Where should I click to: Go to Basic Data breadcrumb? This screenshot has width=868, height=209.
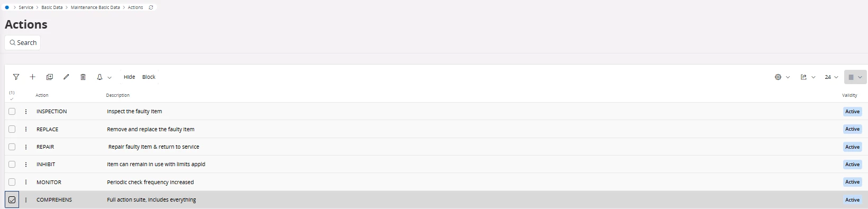[x=52, y=7]
